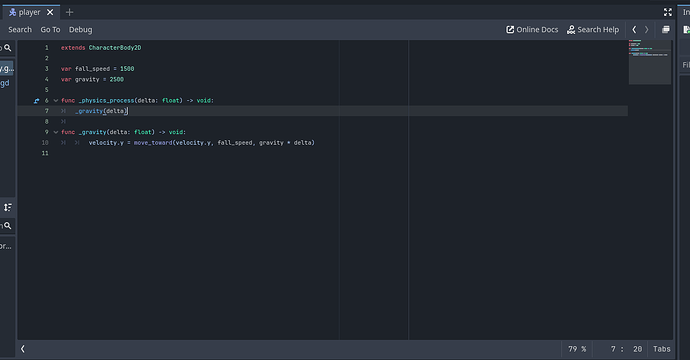
Task: Toggle the scripts panel with left arrow
Action: point(23,349)
